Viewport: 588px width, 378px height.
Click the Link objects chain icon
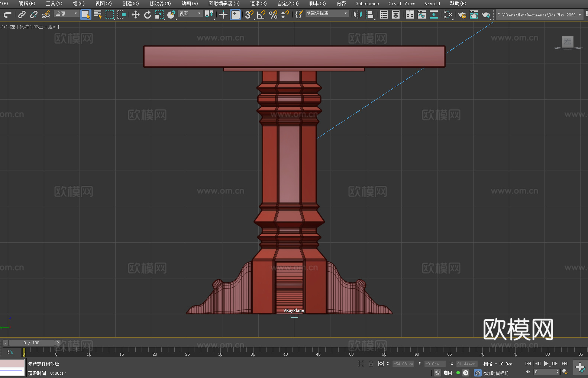point(22,14)
